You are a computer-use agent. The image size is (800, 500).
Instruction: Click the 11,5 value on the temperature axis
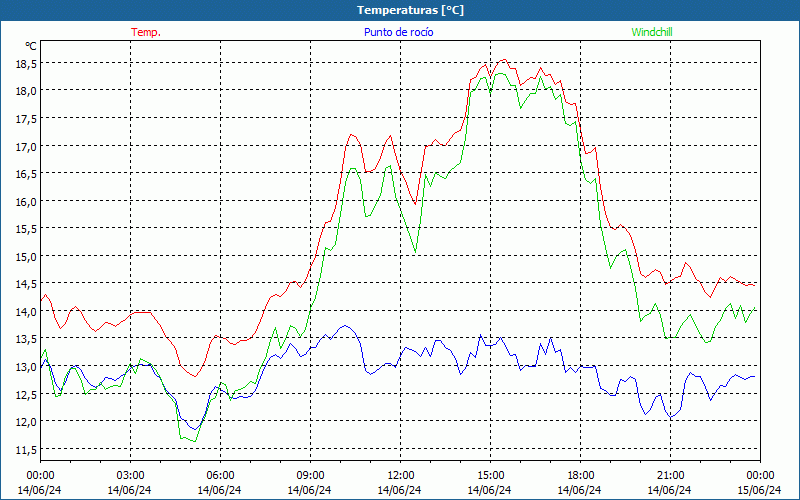27,449
